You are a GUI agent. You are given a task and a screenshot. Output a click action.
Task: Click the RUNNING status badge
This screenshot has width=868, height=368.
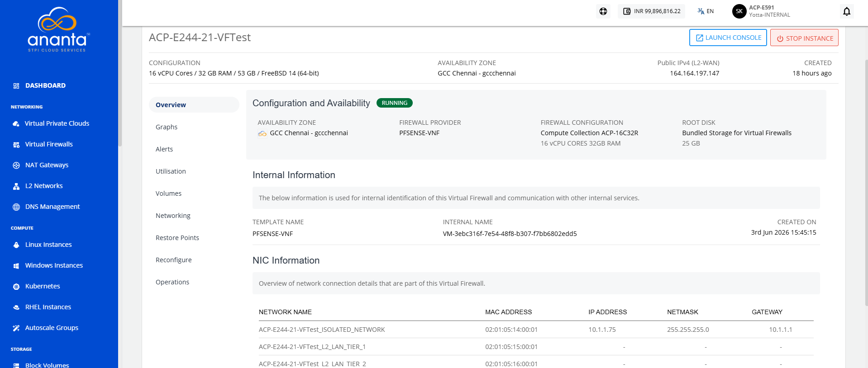coord(395,103)
